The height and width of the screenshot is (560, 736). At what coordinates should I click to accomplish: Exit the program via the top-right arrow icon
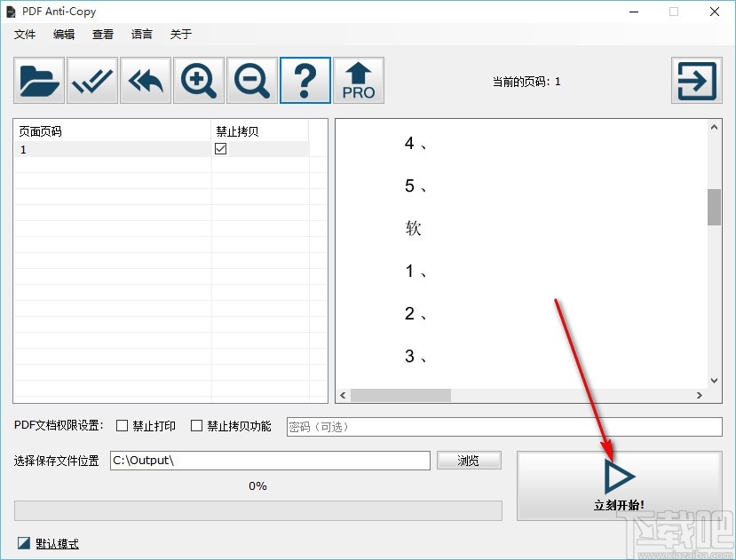coord(696,80)
